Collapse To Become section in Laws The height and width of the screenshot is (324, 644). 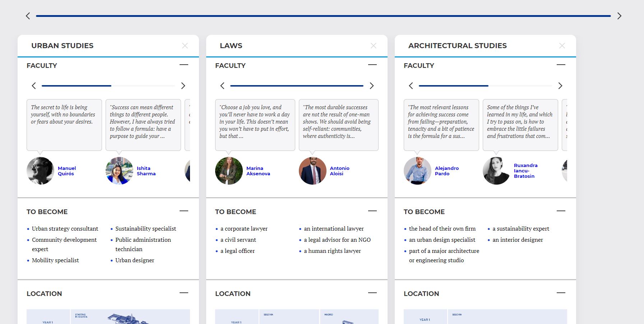click(372, 211)
